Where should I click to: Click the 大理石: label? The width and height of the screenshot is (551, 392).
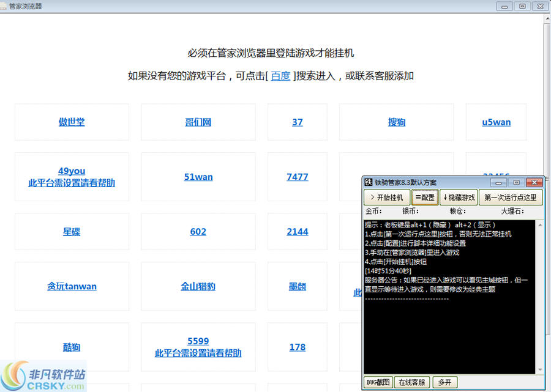(x=512, y=211)
